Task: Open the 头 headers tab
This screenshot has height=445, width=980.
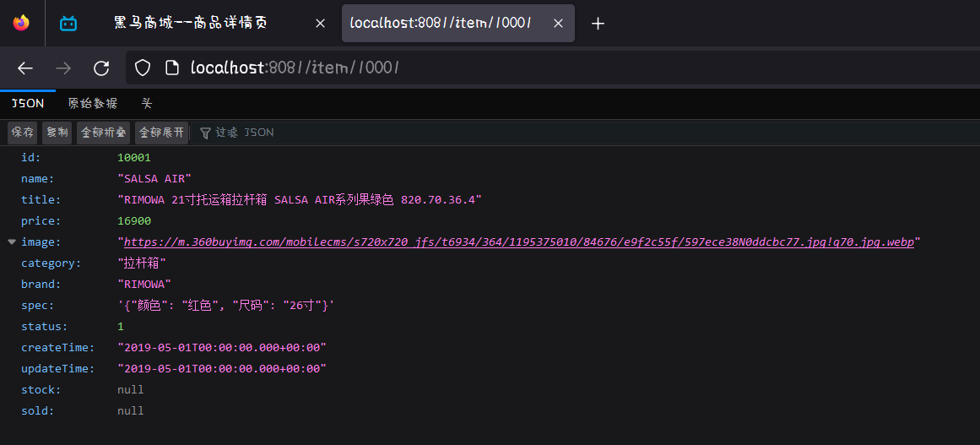Action: click(x=147, y=104)
